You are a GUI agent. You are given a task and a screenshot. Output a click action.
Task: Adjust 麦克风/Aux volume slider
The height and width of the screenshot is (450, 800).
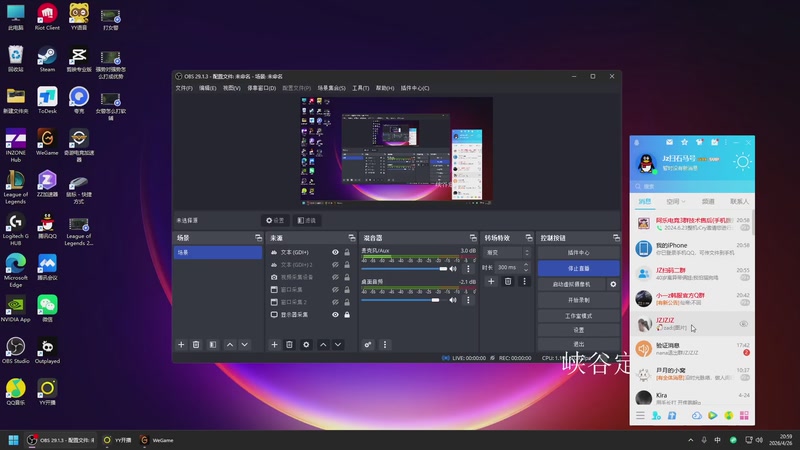[404, 268]
